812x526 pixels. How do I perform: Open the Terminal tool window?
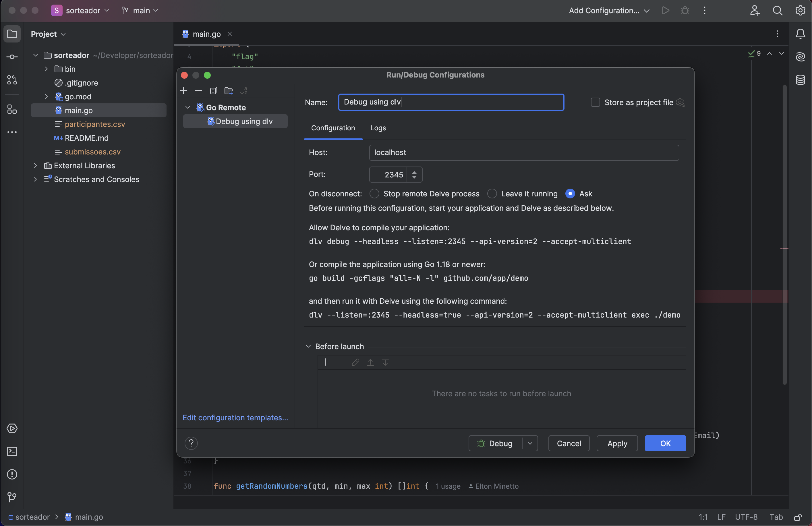tap(12, 451)
